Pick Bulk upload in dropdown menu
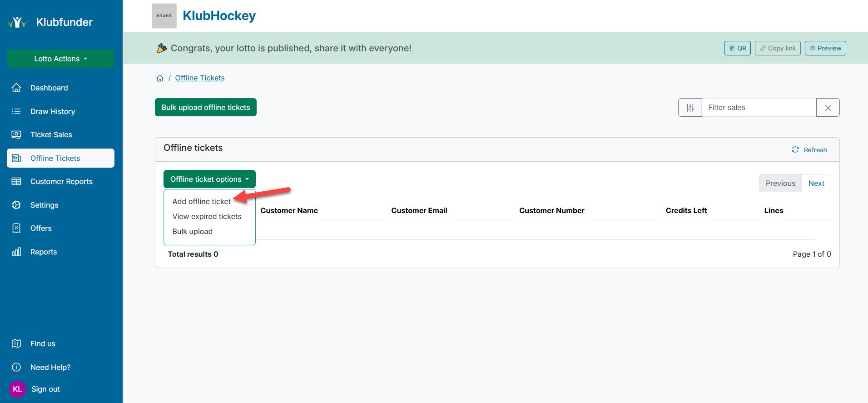868x403 pixels. click(x=192, y=231)
